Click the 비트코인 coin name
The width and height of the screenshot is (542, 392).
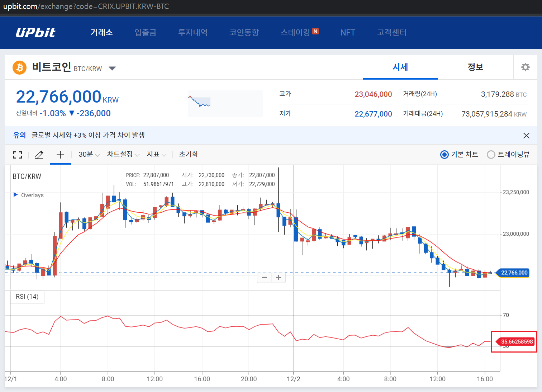pyautogui.click(x=52, y=67)
